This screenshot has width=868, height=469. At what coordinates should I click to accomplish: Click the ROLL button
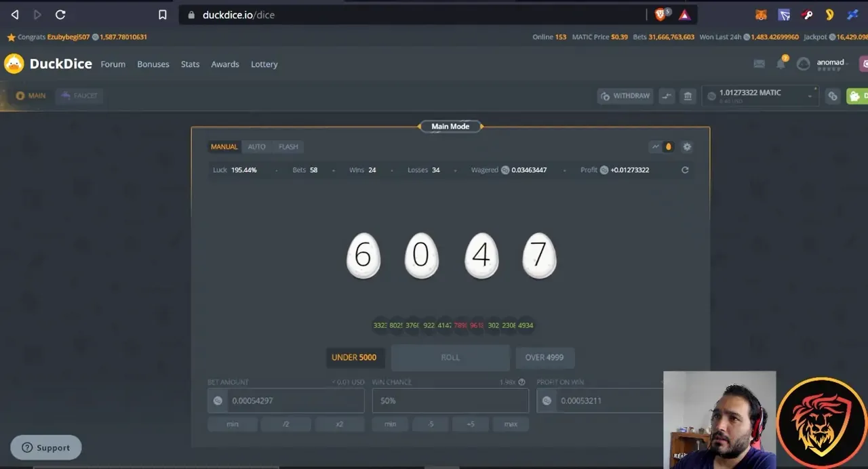click(450, 358)
